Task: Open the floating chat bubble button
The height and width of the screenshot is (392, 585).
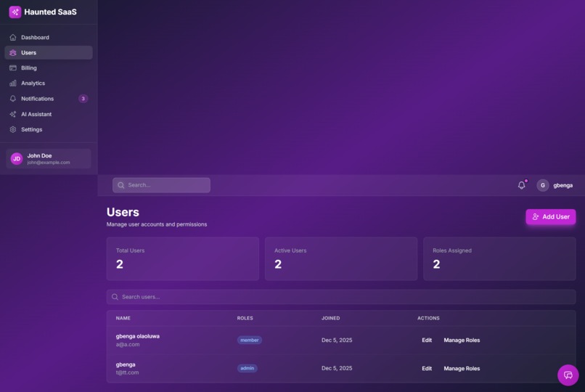Action: coord(568,375)
